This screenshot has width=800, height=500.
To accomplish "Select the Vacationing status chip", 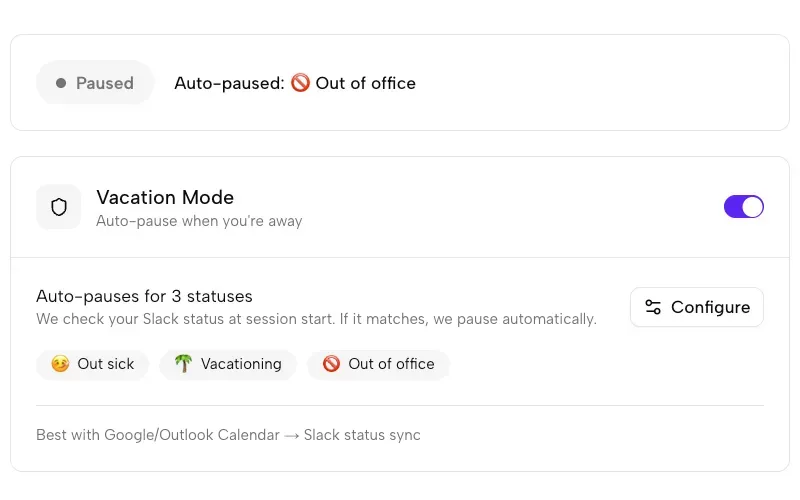I will pyautogui.click(x=228, y=364).
